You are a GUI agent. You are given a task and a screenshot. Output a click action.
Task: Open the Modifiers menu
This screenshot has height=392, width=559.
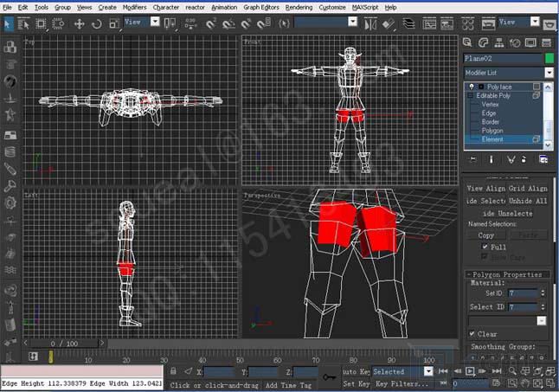pos(134,7)
